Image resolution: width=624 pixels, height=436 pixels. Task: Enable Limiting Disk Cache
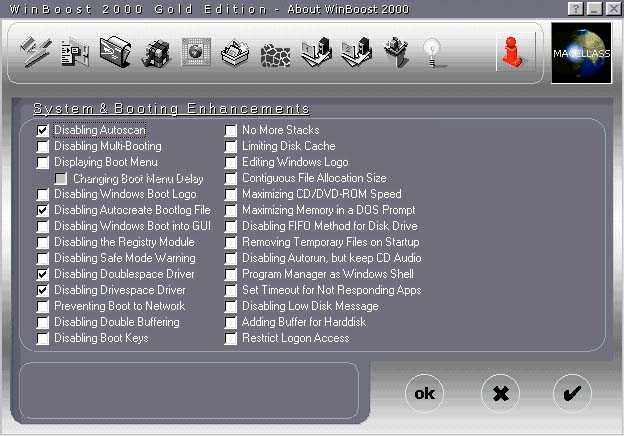point(230,146)
